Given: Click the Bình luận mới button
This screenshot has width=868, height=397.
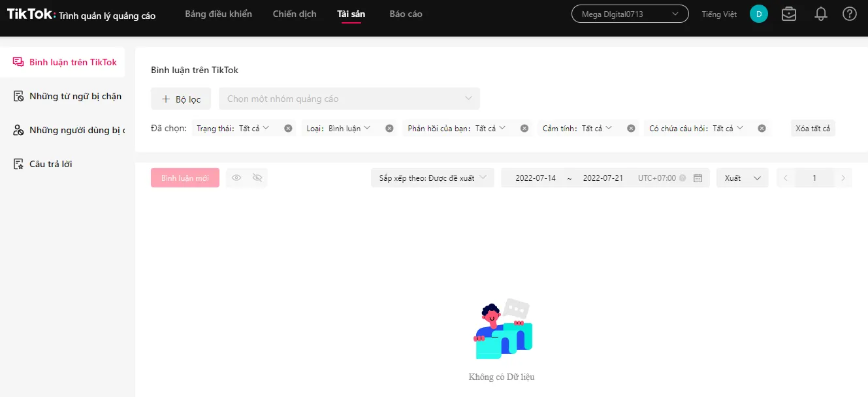Looking at the screenshot, I should click(185, 178).
